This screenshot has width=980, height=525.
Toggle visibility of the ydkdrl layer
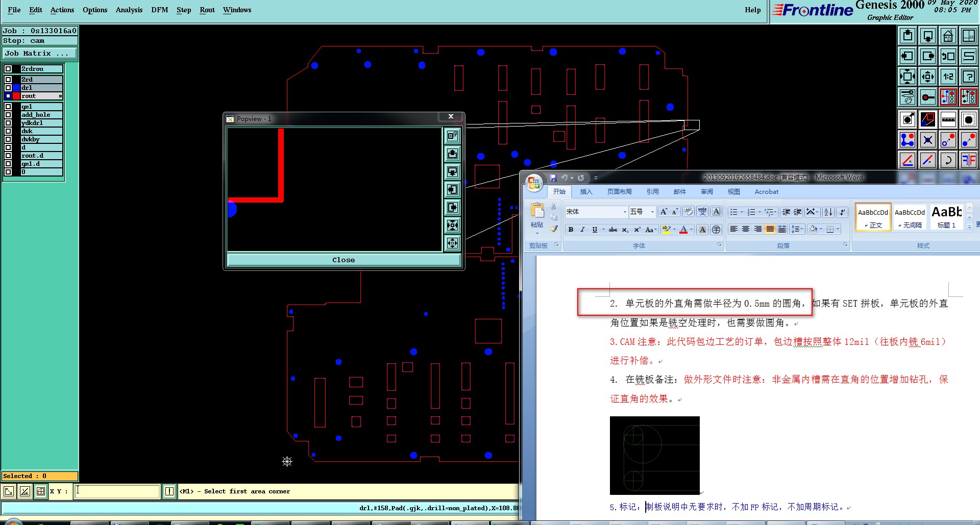pyautogui.click(x=8, y=123)
